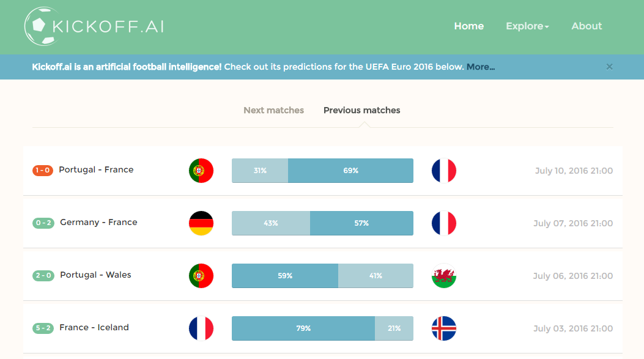Click the Iceland flag icon
Screen dimensions: 644x359
444,328
